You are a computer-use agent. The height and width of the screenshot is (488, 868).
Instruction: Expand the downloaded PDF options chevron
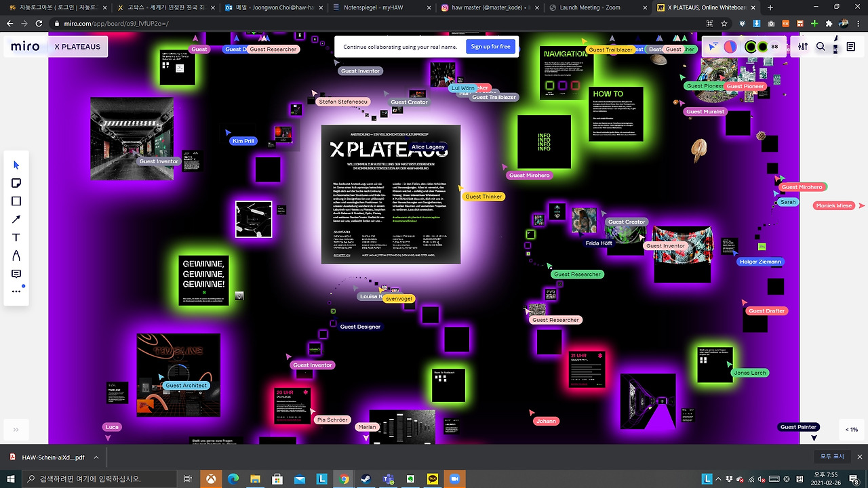tap(96, 457)
